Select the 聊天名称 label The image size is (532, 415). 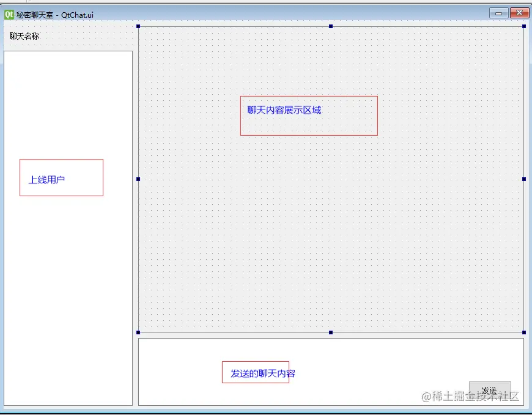[24, 36]
